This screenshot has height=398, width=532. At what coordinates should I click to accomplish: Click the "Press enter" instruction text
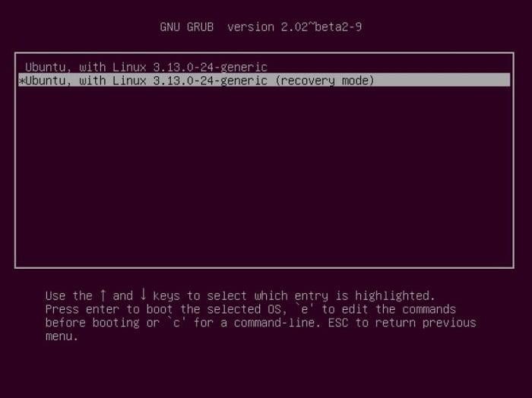[82, 309]
